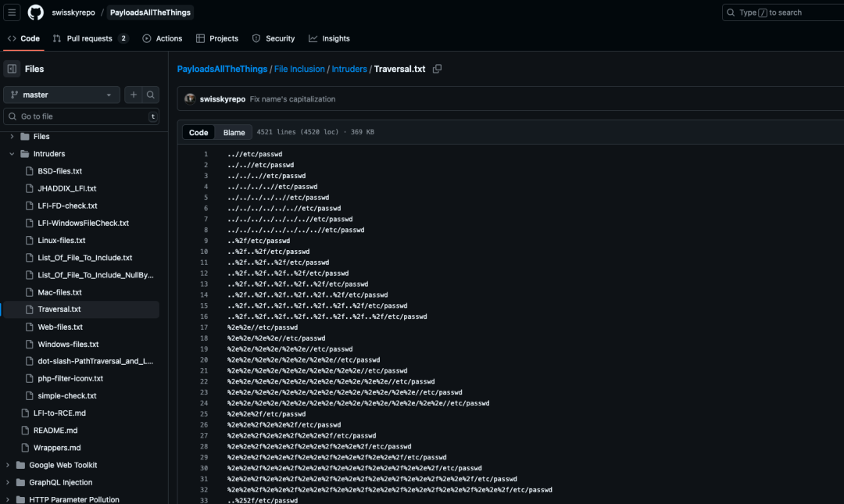Open simple-check.txt in the tree
The image size is (844, 504).
pyautogui.click(x=66, y=395)
